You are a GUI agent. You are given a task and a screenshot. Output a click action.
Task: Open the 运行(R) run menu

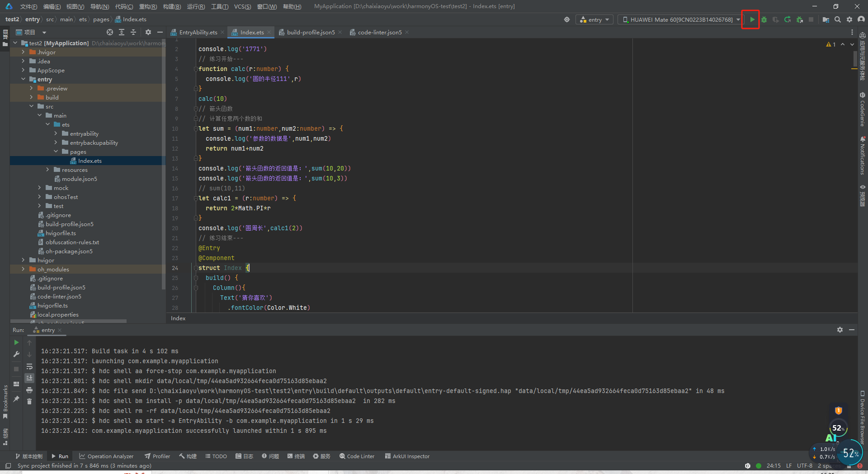(196, 6)
